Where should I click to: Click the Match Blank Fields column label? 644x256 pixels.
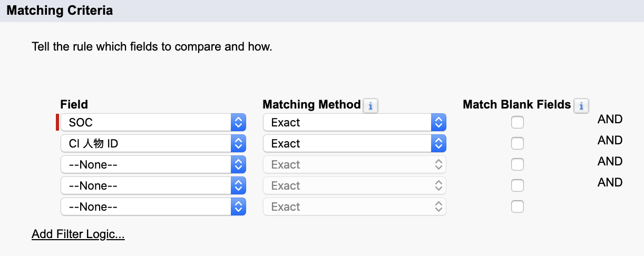pyautogui.click(x=516, y=105)
